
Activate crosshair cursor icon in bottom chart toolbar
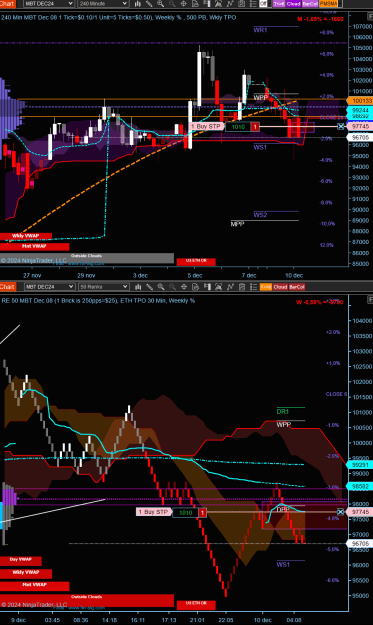(184, 287)
